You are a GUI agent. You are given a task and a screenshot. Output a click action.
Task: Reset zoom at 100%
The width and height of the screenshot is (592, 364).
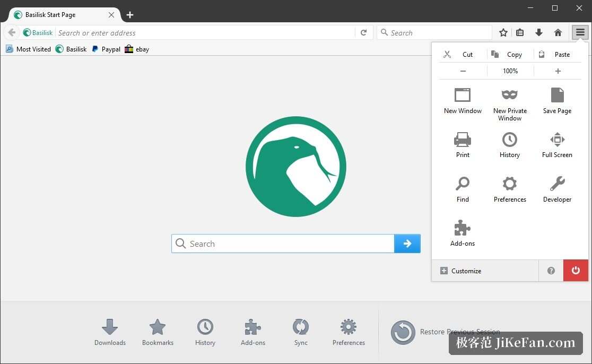click(x=510, y=71)
